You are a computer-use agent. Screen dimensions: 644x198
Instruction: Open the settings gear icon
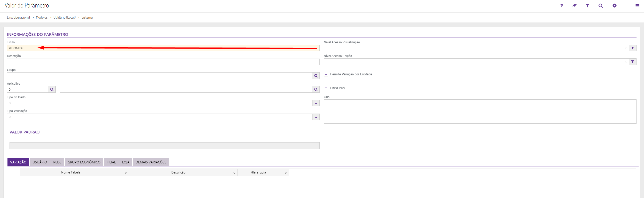pyautogui.click(x=615, y=6)
